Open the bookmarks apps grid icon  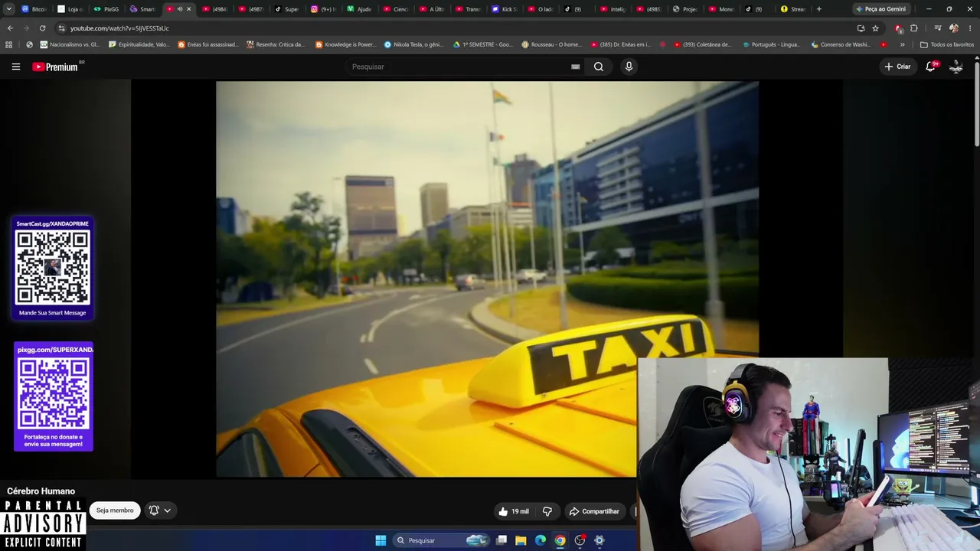[x=9, y=44]
